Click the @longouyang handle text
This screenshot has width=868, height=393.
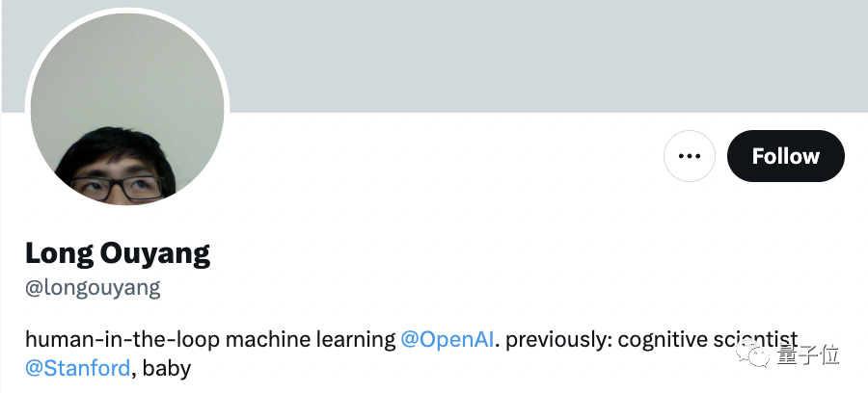tap(93, 287)
